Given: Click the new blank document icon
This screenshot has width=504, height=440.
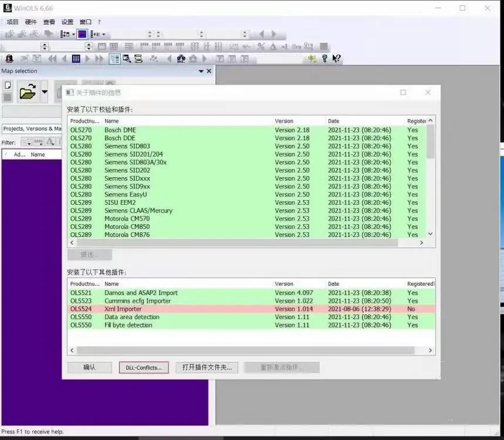Looking at the screenshot, I should 8,85.
